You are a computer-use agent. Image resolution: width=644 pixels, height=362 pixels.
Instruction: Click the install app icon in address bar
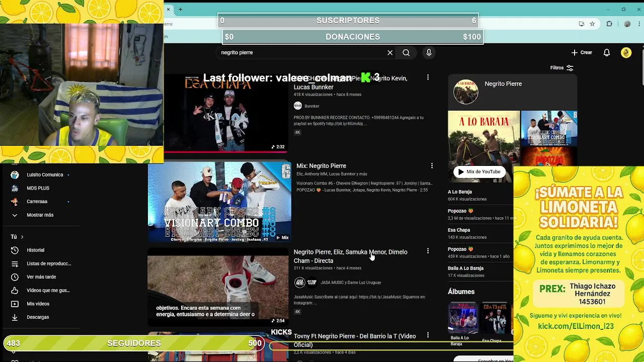click(x=582, y=24)
